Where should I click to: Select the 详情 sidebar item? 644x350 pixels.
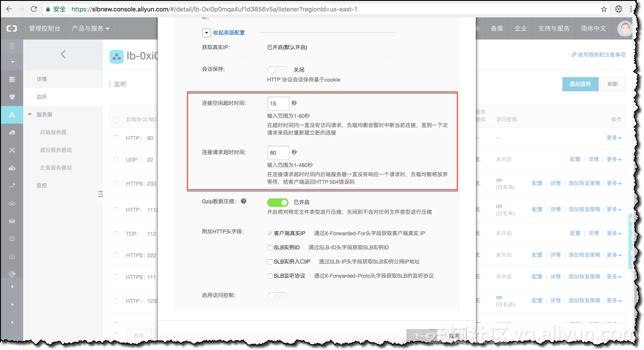pyautogui.click(x=42, y=79)
